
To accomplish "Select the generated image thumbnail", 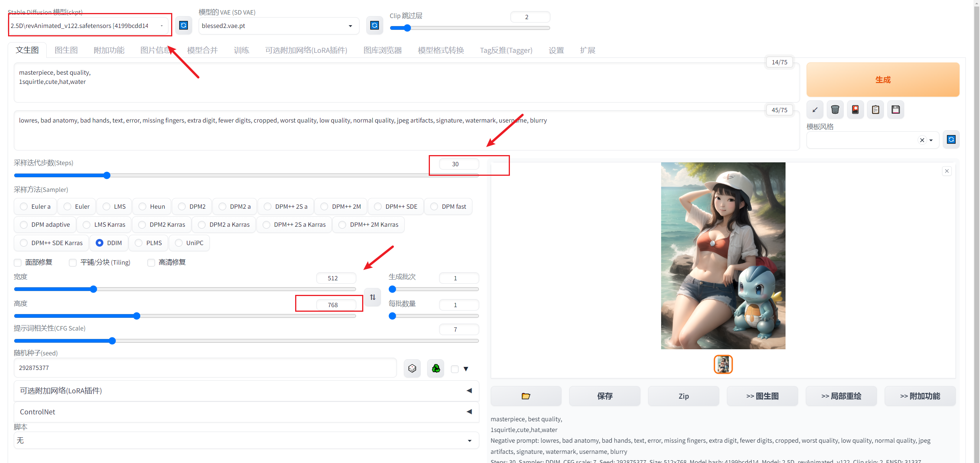I will pos(723,364).
